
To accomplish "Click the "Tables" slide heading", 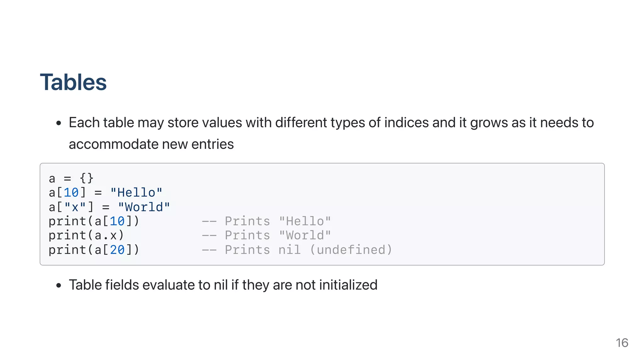I will [73, 82].
